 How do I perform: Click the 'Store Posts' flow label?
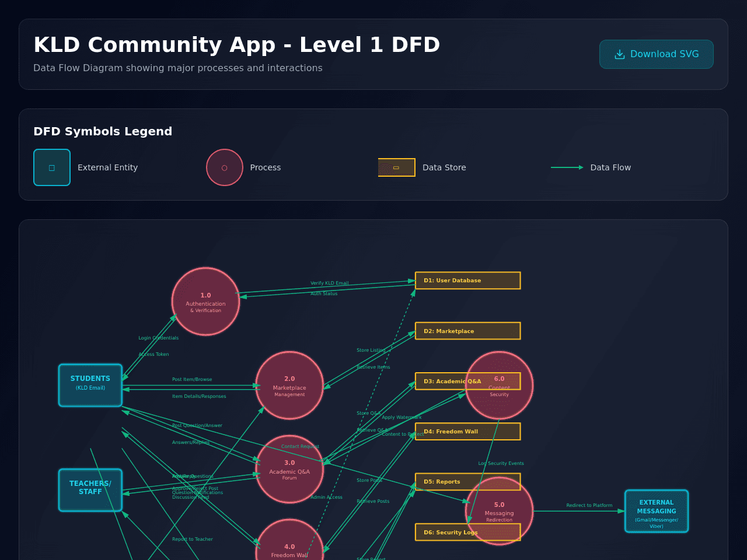point(369,480)
